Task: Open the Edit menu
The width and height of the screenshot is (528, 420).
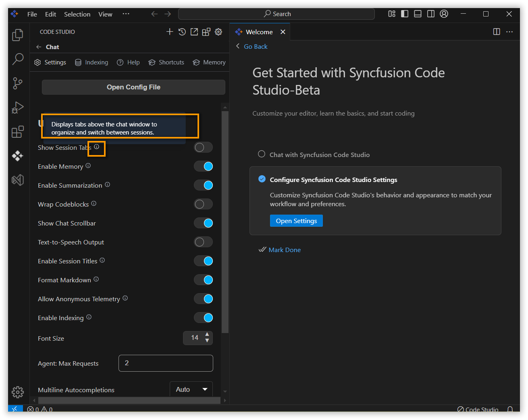Action: pos(50,14)
